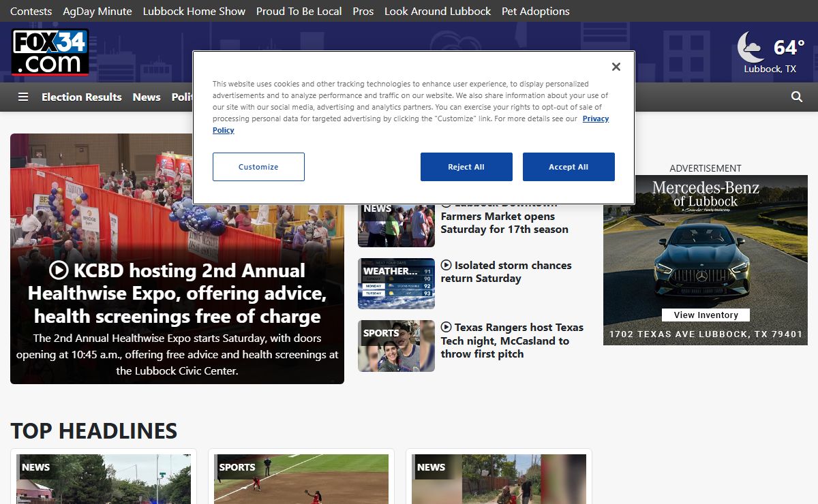Screen dimensions: 818x504
Task: Open Pet Adoptions in the top bar
Action: [x=536, y=11]
